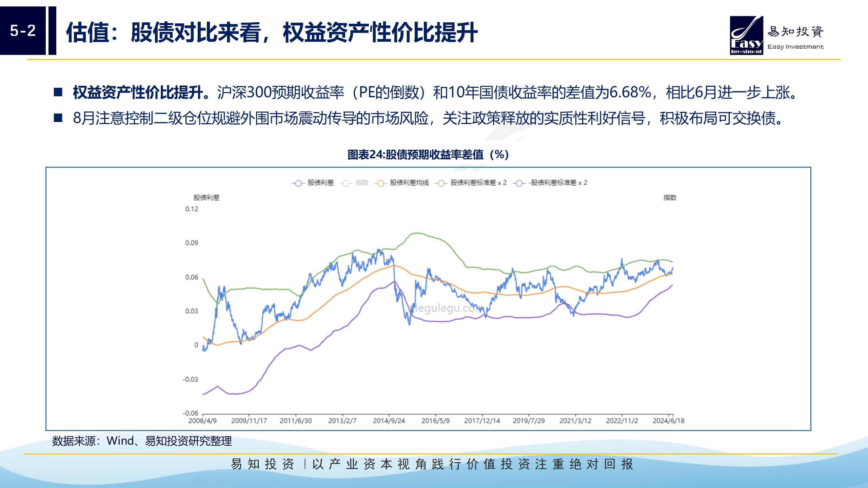Click the 2011/6/30 x-axis date
The image size is (868, 488).
296,421
